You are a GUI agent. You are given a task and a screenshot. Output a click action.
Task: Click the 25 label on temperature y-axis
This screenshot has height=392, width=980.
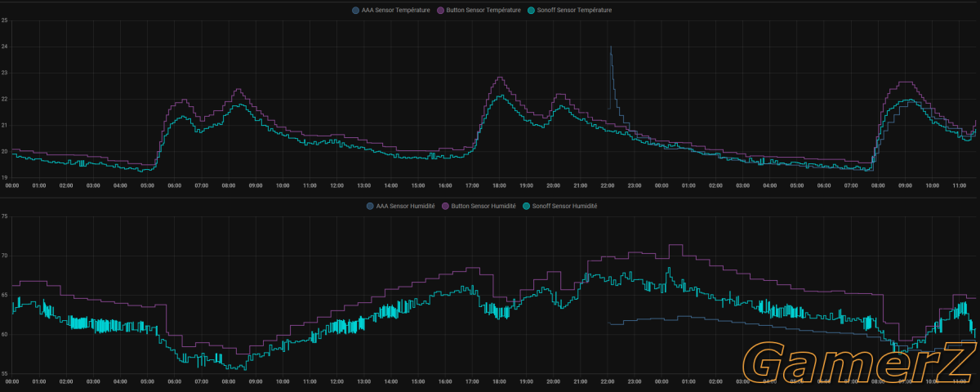pos(4,20)
